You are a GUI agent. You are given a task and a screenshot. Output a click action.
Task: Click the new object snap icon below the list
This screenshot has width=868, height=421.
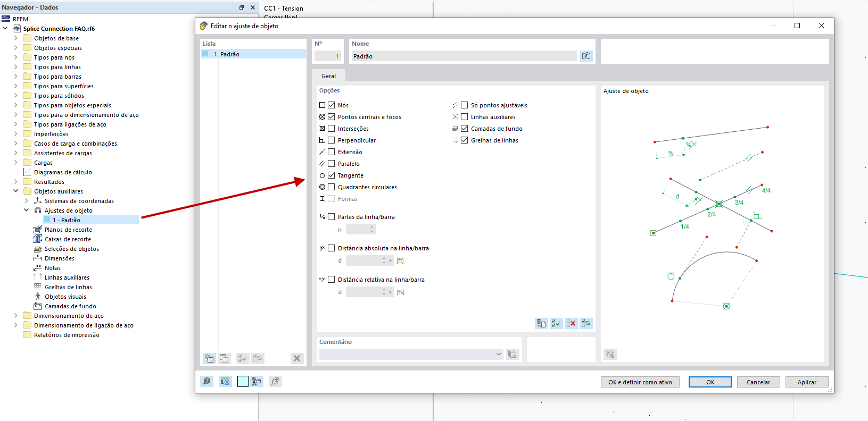click(x=209, y=358)
